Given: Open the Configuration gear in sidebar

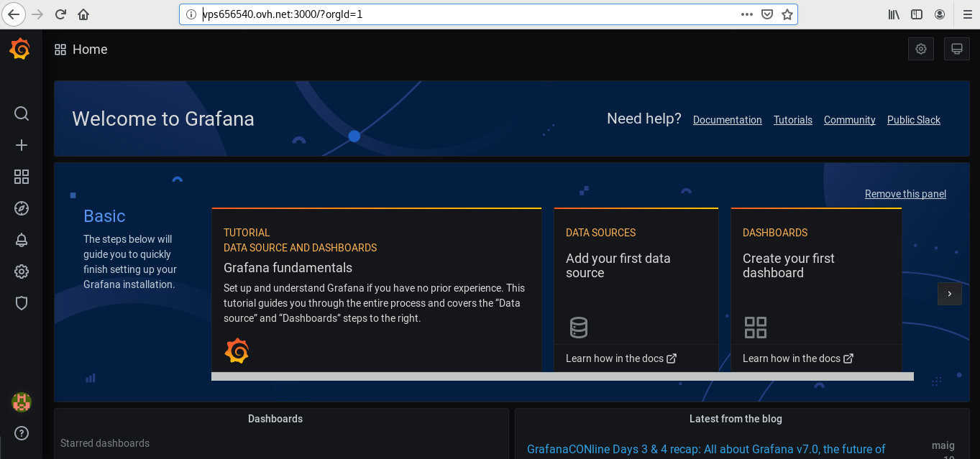Looking at the screenshot, I should coord(22,272).
